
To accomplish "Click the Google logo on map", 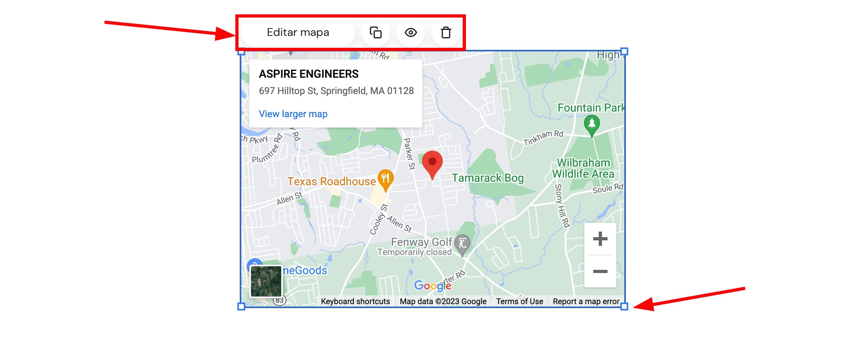I will coord(433,285).
